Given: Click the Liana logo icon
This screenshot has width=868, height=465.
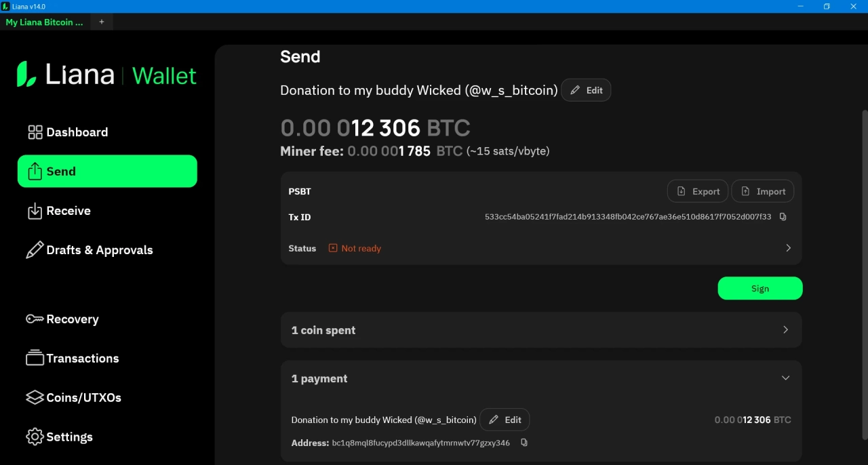Looking at the screenshot, I should pos(26,74).
